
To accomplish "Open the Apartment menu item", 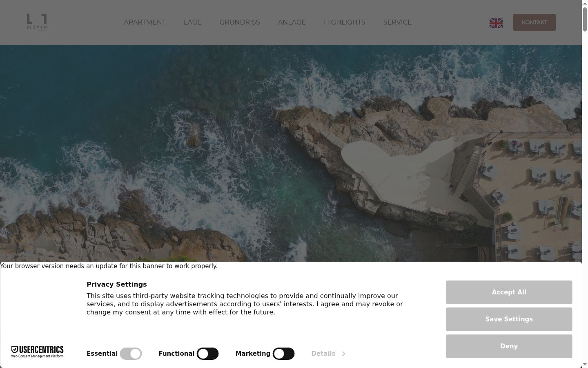I will 145,22.
